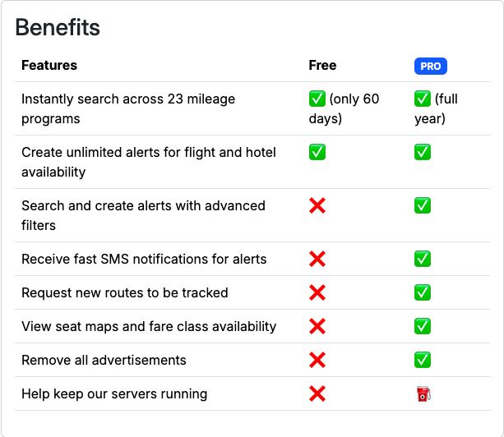Click PRO checkmark for advanced filters
Image resolution: width=504 pixels, height=437 pixels.
click(423, 206)
